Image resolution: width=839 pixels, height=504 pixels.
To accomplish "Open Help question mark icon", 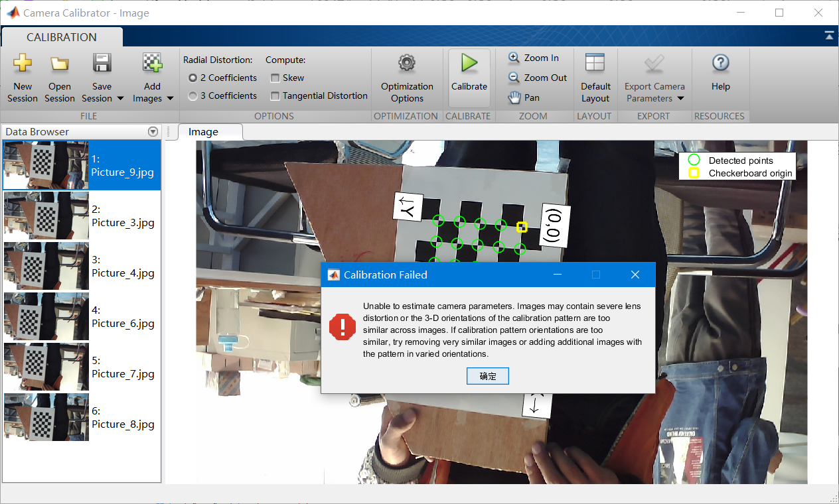I will (x=720, y=64).
